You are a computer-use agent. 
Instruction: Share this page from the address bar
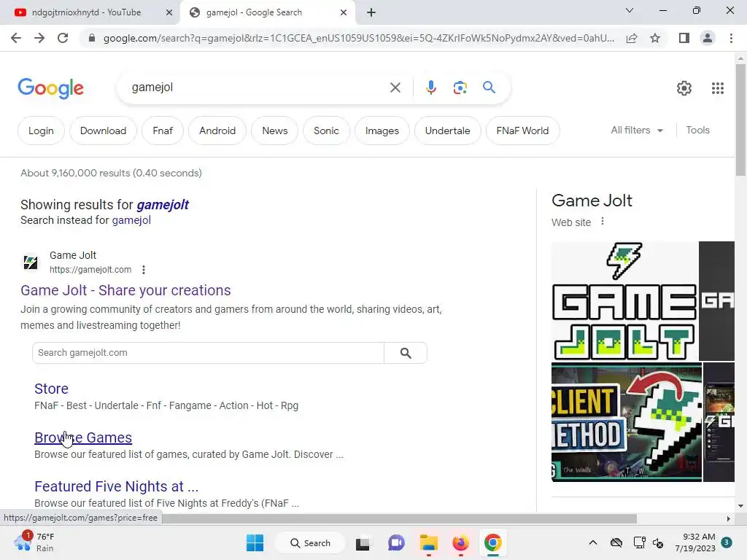(x=632, y=38)
